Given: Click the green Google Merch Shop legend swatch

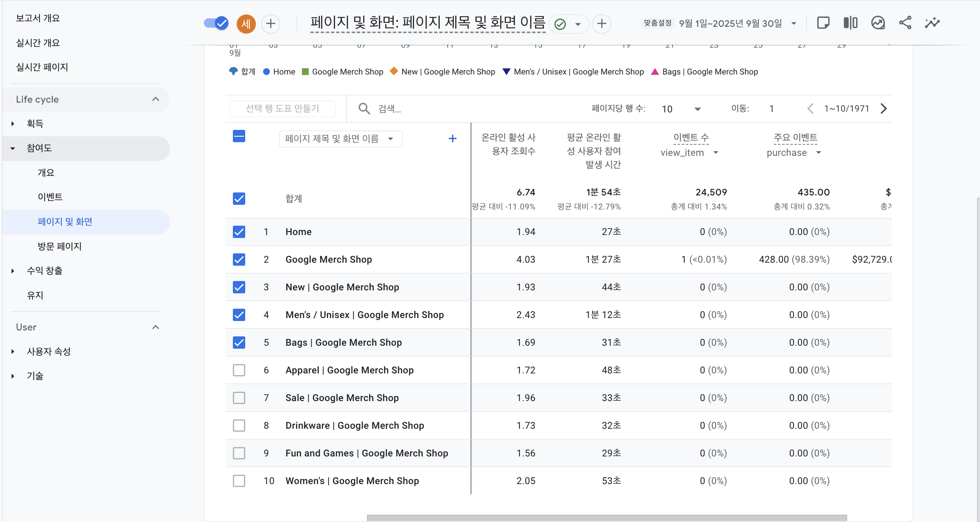Looking at the screenshot, I should (305, 72).
